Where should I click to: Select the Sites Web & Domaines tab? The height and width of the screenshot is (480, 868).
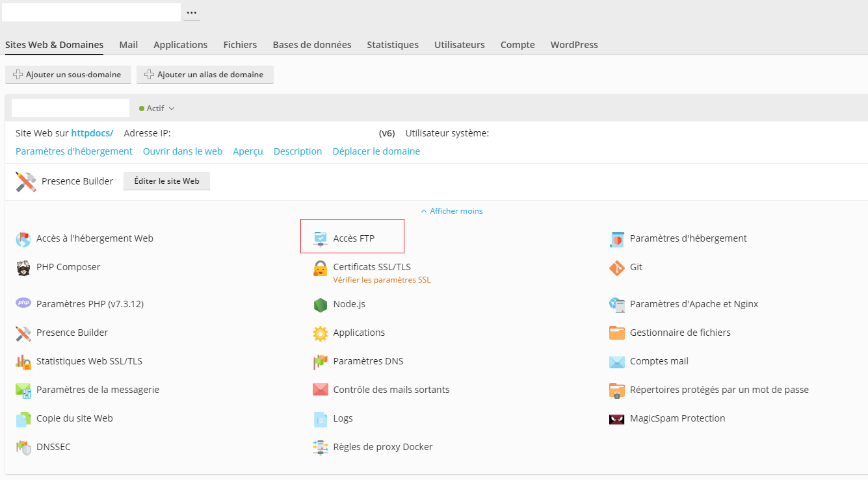point(55,45)
